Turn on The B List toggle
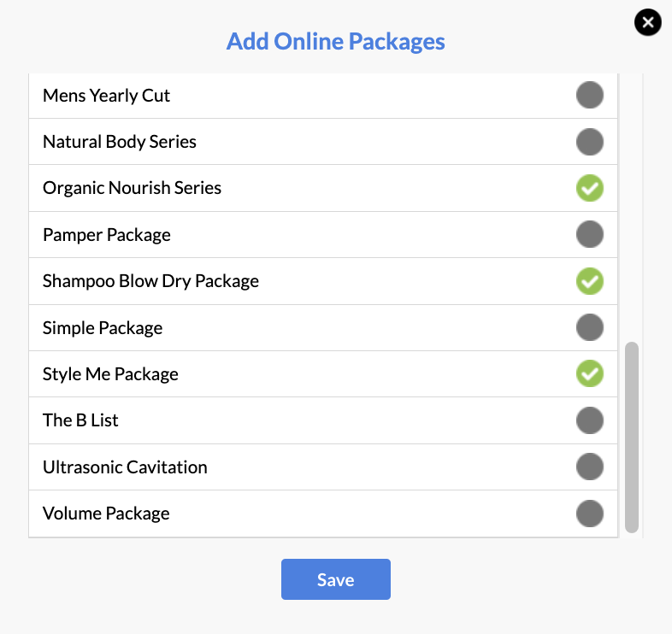 [590, 420]
